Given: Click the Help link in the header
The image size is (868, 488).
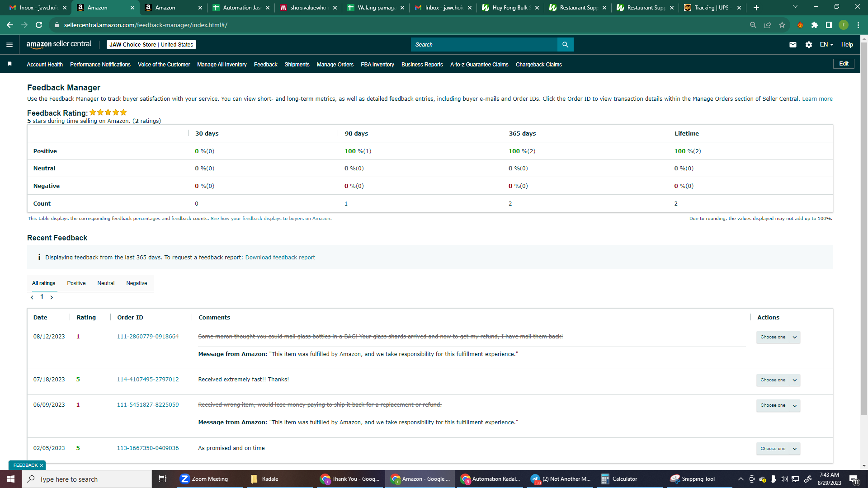Looking at the screenshot, I should coord(847,44).
